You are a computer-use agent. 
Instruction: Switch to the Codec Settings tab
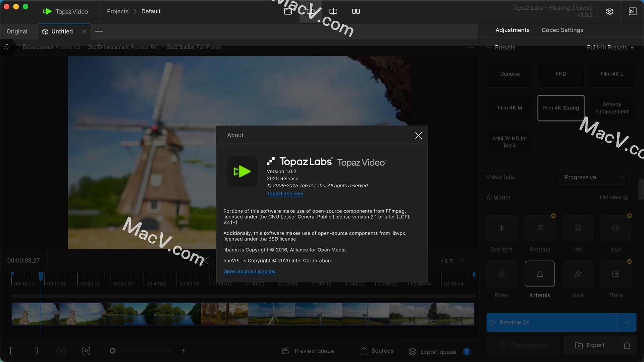point(562,30)
